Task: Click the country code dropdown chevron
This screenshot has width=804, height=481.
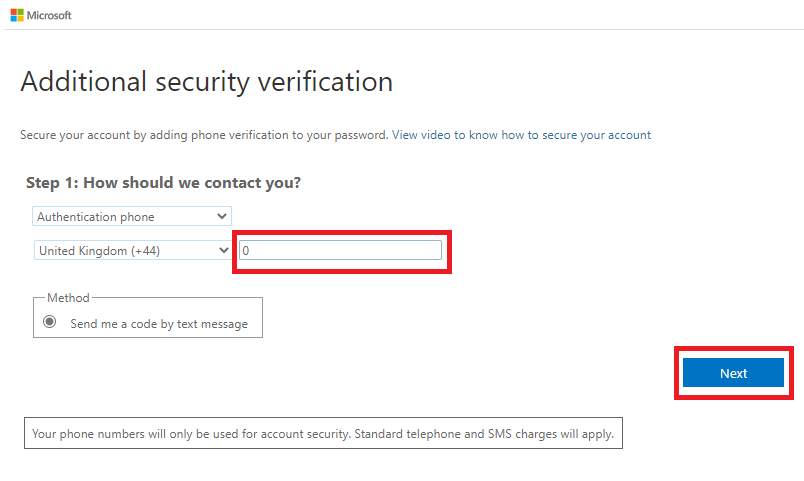Action: tap(223, 251)
